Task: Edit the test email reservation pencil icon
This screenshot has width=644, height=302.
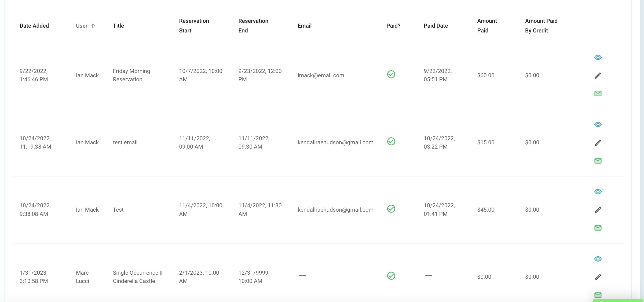Action: pos(598,142)
